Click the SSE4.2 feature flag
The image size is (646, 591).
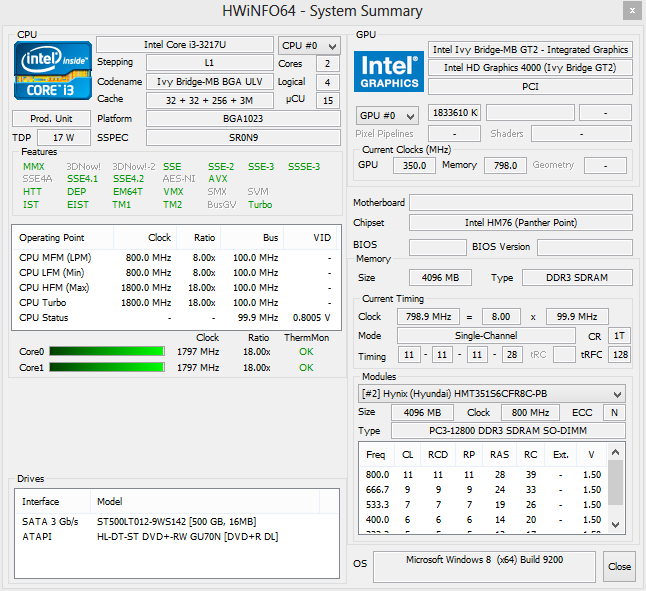point(128,179)
